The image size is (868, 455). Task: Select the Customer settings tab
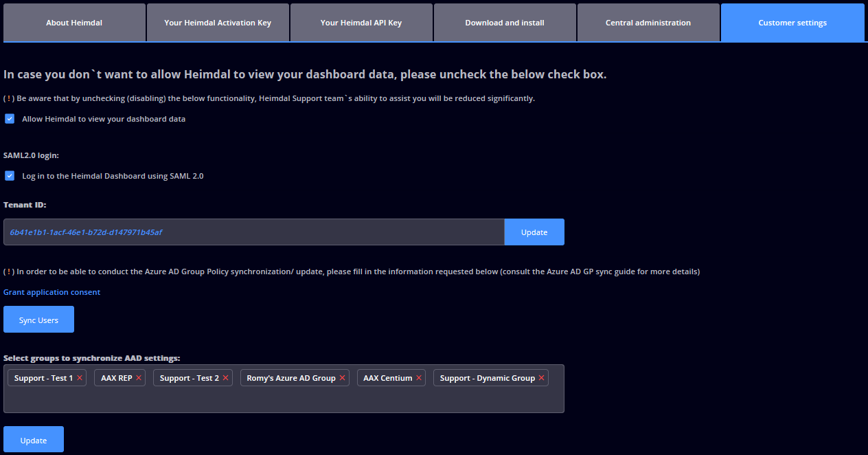point(792,23)
